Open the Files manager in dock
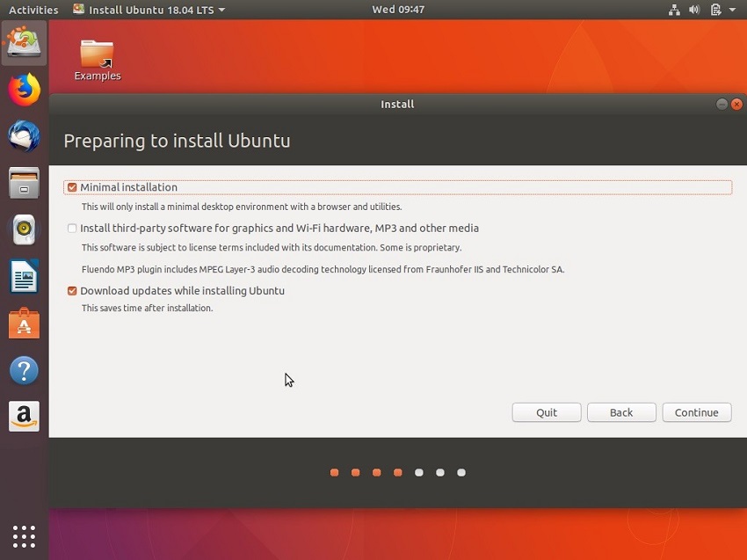The height and width of the screenshot is (560, 747). (x=24, y=184)
